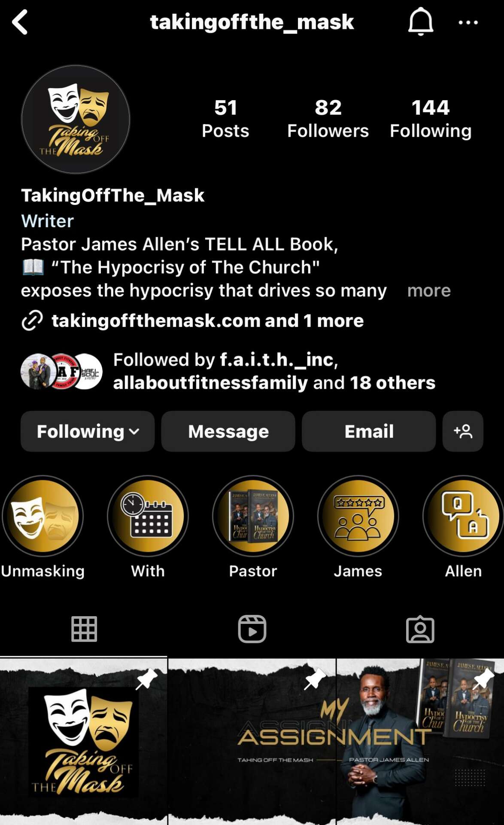The image size is (504, 825).
Task: Expand the Following dropdown button
Action: tap(88, 431)
